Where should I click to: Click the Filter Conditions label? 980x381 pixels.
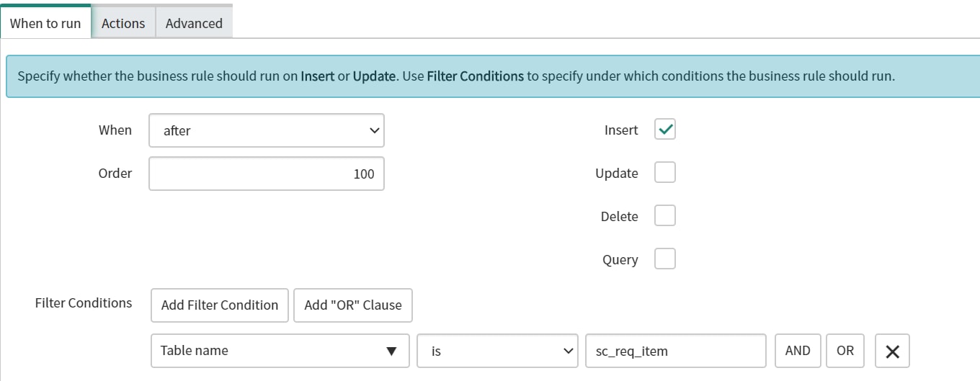84,302
